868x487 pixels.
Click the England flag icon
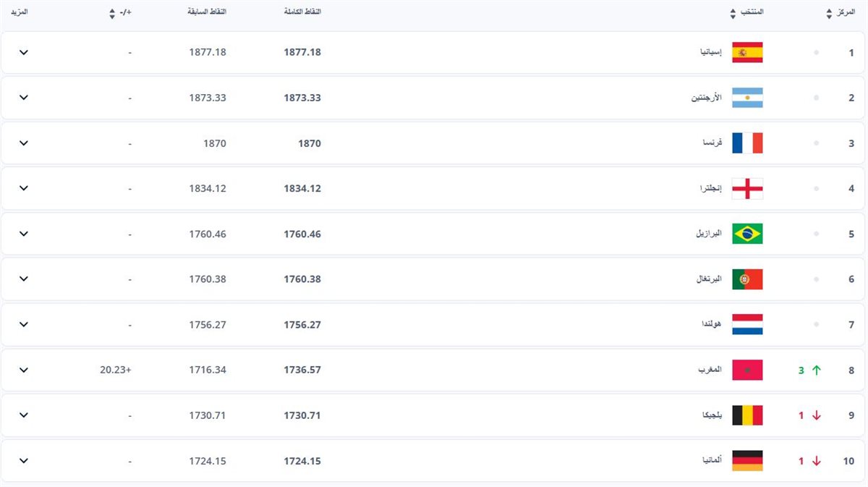click(x=747, y=188)
